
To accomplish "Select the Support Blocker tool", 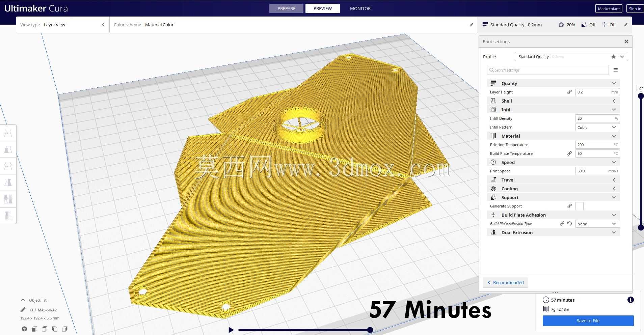I will point(8,216).
